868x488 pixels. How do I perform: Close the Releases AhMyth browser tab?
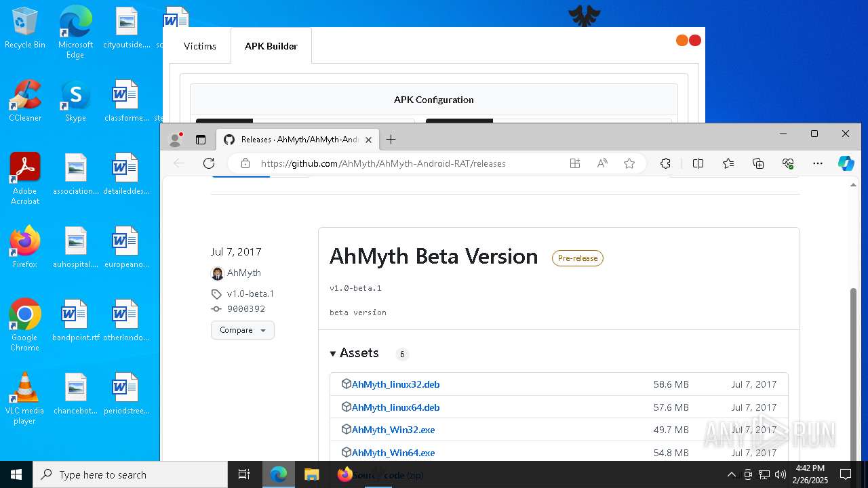(368, 140)
